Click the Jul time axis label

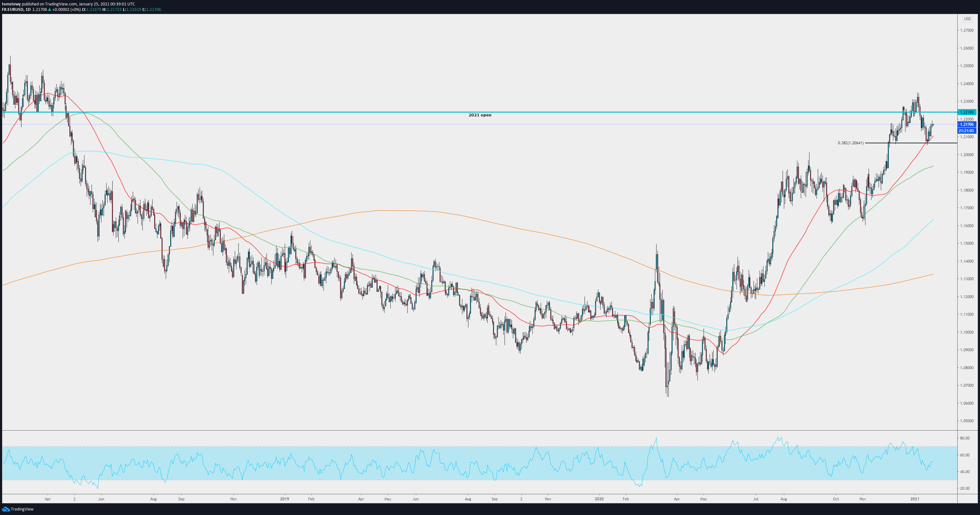click(x=755, y=499)
